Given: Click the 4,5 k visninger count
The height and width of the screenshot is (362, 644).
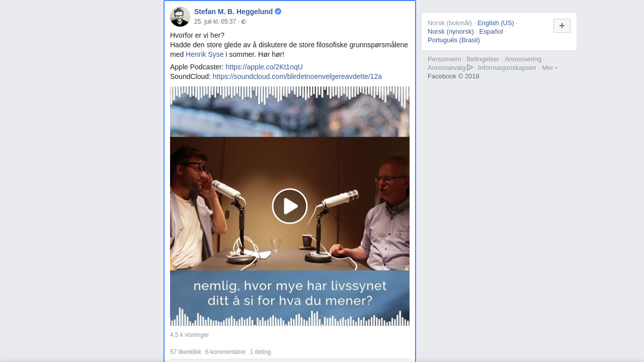Looking at the screenshot, I should pos(189,335).
